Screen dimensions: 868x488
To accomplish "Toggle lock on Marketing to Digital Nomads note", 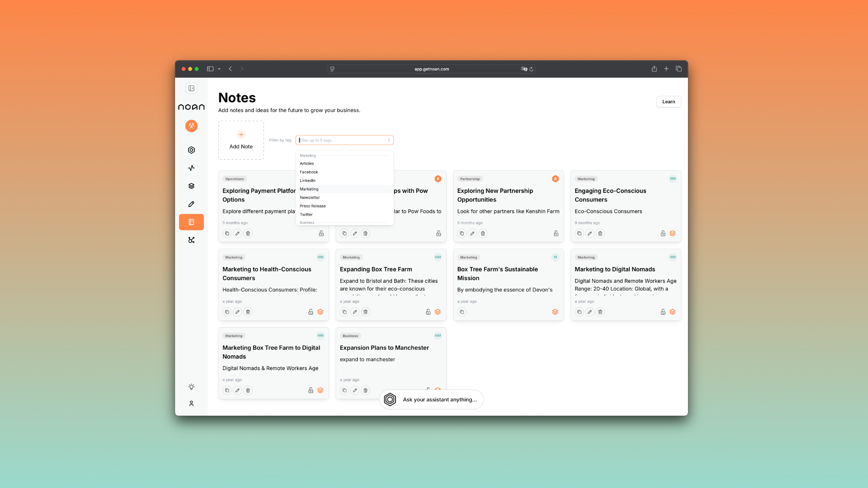I will point(663,312).
